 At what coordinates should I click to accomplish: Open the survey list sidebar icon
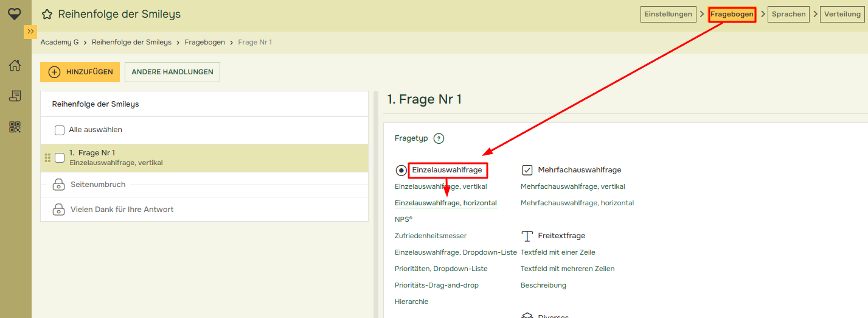coord(15,96)
